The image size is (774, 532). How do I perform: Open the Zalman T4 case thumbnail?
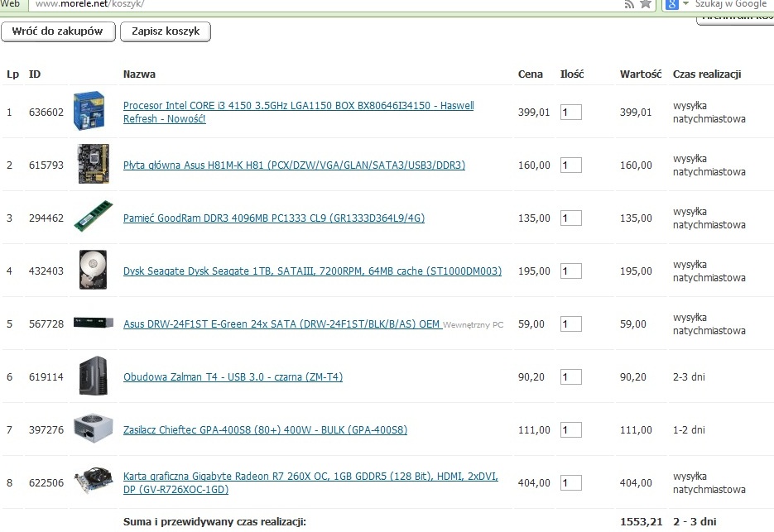tap(94, 376)
